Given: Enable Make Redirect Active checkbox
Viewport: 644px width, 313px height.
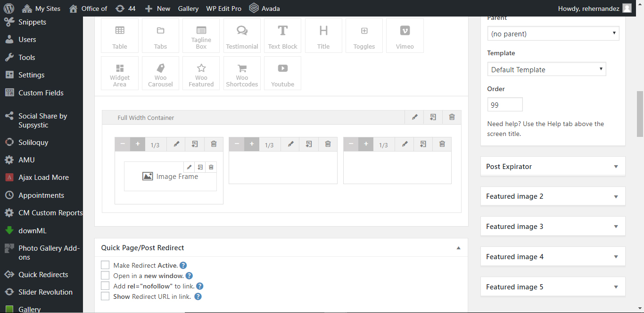Looking at the screenshot, I should tap(105, 265).
